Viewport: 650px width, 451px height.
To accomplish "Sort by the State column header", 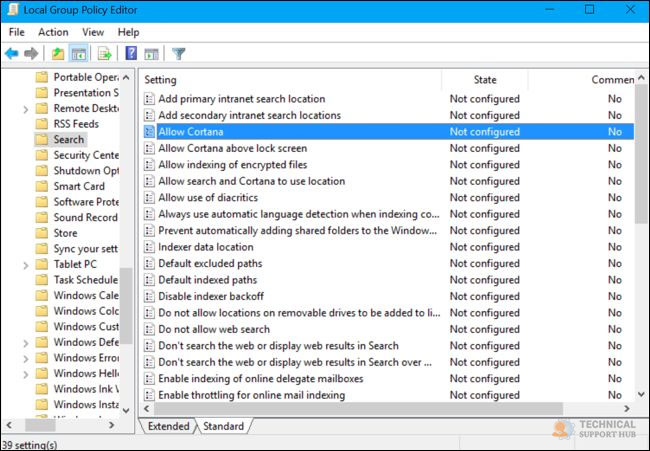I will pos(485,80).
